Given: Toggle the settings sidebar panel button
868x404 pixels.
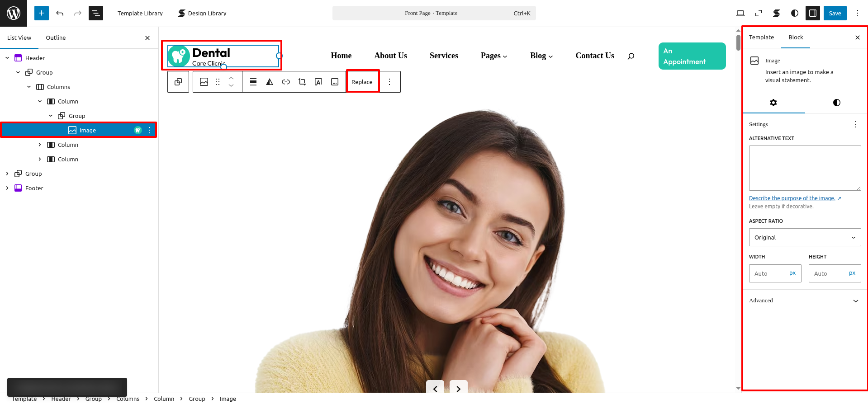Looking at the screenshot, I should (812, 13).
